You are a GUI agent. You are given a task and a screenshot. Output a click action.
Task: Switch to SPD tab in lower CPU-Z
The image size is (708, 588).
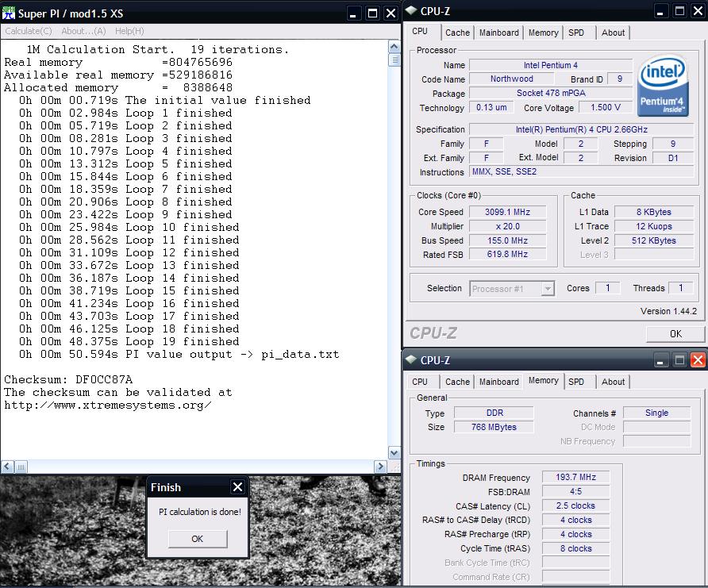pos(576,382)
